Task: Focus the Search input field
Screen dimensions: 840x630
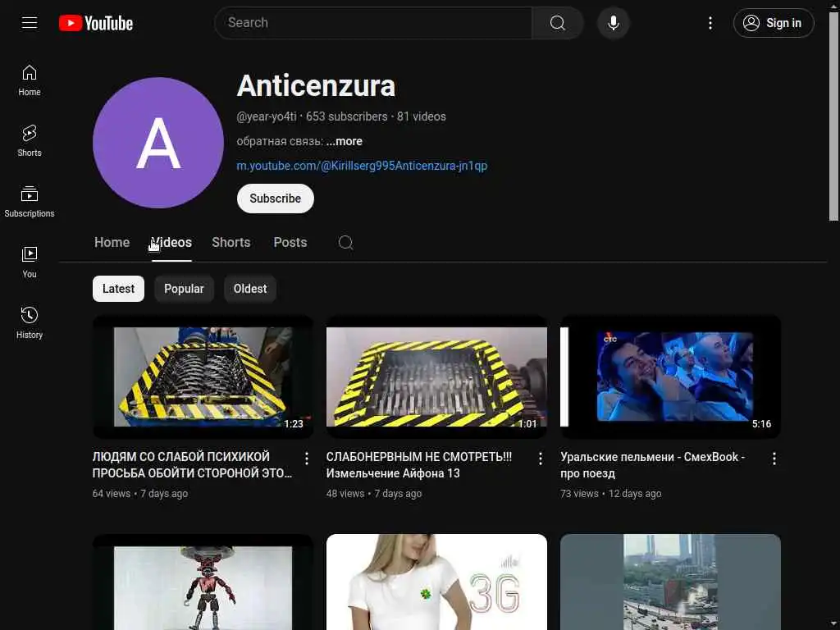Action: 374,23
